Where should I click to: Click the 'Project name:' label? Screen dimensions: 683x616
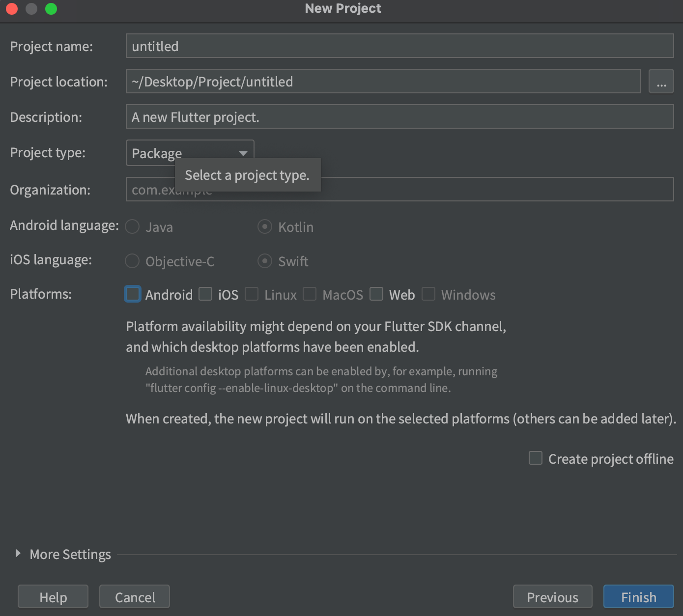(52, 47)
